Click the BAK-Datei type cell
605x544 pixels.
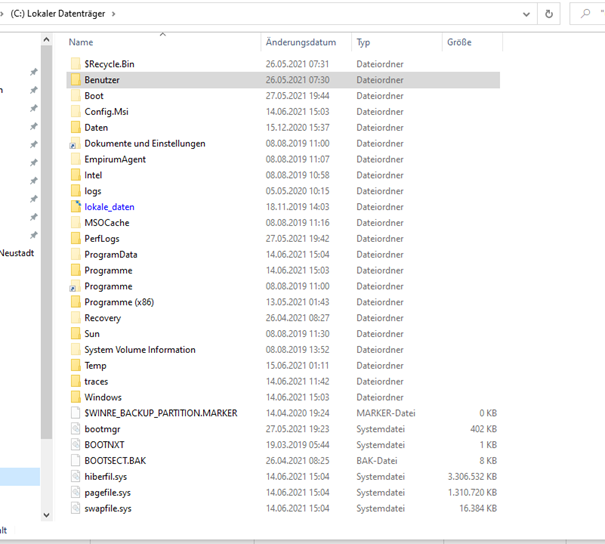pos(377,460)
